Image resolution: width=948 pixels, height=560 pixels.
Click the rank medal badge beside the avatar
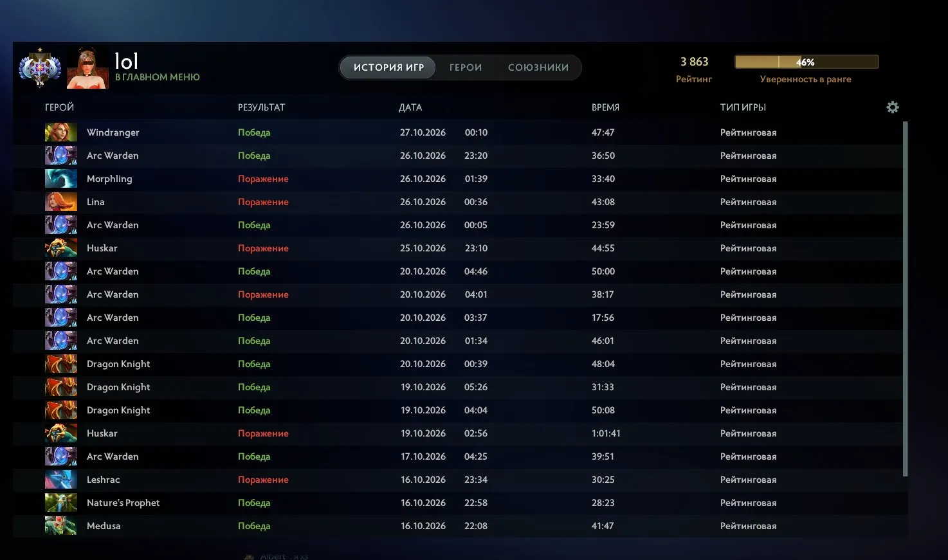point(40,68)
